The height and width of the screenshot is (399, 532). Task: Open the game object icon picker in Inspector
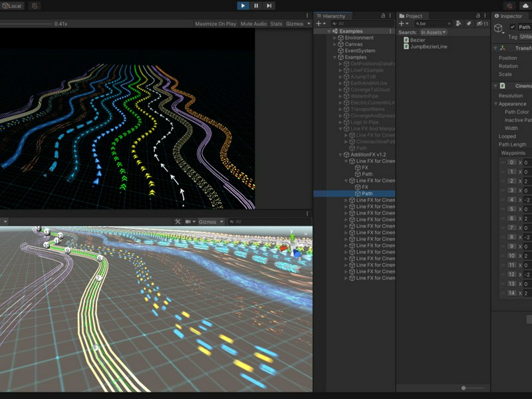499,29
